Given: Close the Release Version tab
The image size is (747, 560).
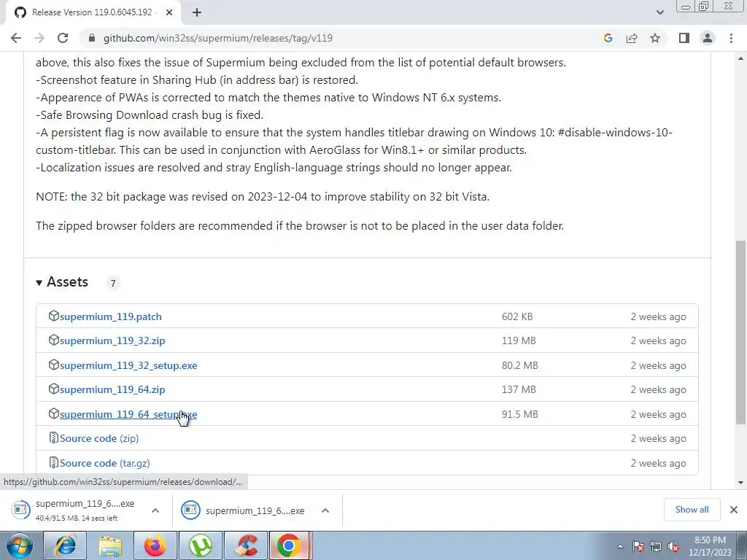Looking at the screenshot, I should tap(169, 12).
